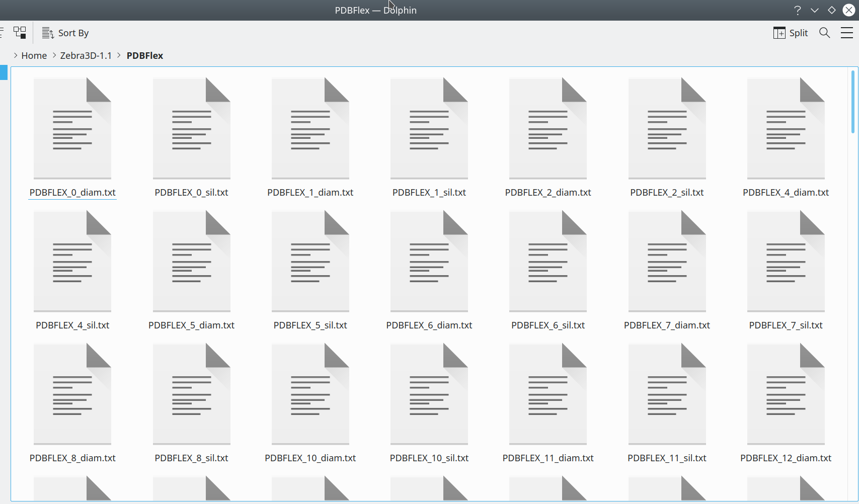Select PDBFLEX_5_diam.txt file icon

coord(192,261)
